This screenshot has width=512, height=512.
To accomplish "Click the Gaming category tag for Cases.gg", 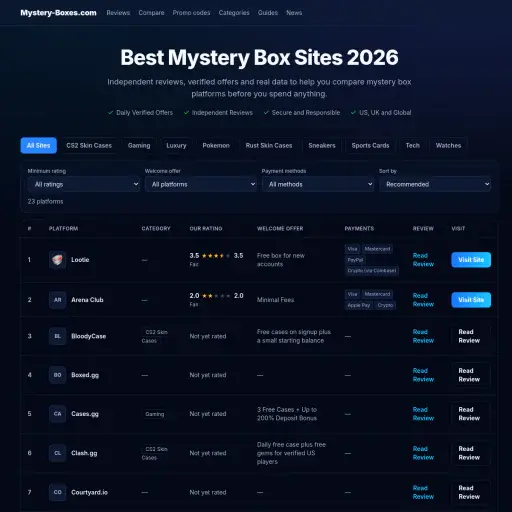I will click(x=155, y=414).
